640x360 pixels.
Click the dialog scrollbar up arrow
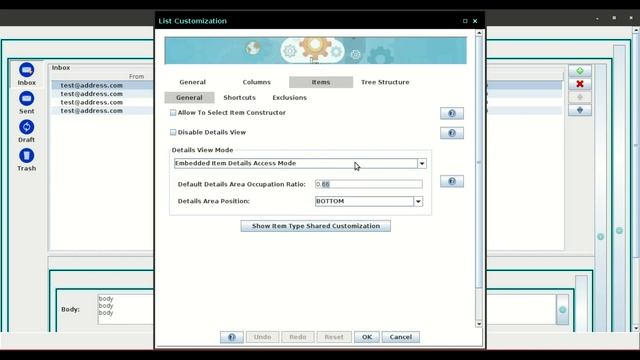(479, 33)
